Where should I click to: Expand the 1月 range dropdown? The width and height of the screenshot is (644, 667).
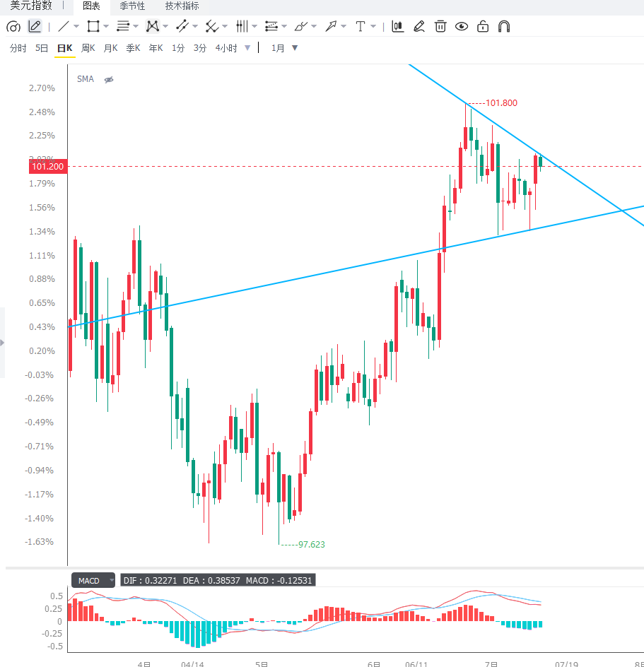pos(295,47)
